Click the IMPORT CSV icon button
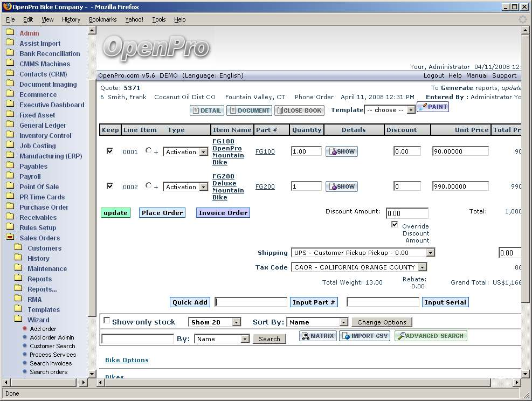This screenshot has width=532, height=401. [364, 336]
